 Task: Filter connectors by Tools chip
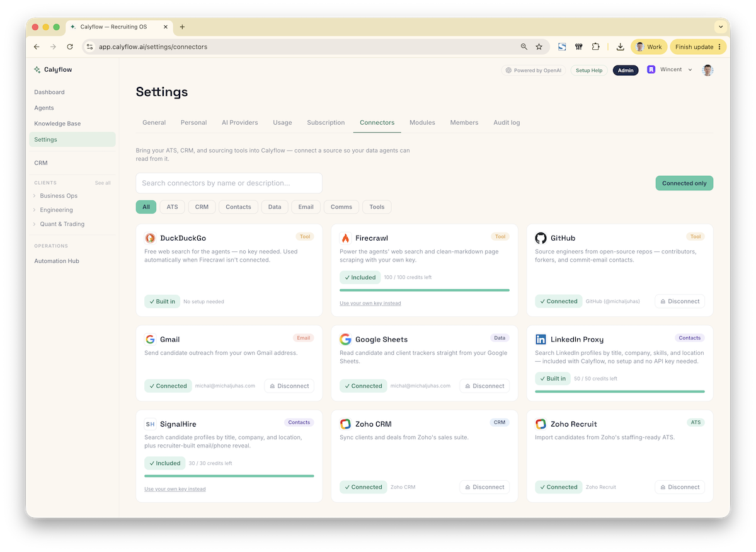point(377,207)
